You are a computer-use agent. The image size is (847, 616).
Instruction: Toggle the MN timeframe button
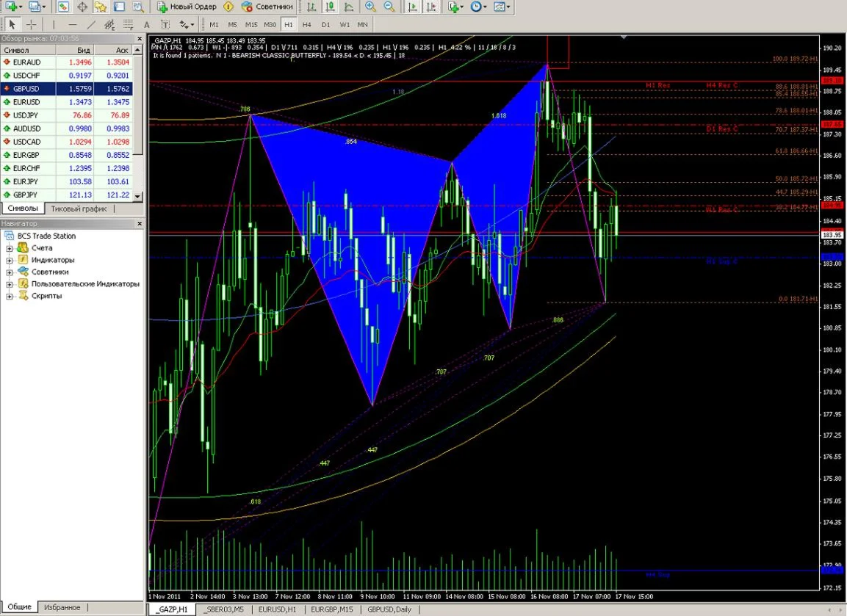click(x=362, y=24)
